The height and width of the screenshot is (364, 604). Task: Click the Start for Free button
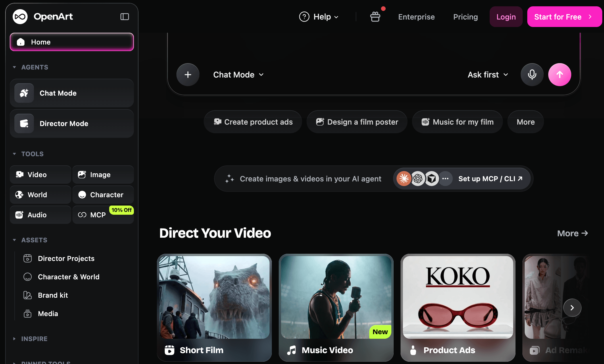coord(564,17)
